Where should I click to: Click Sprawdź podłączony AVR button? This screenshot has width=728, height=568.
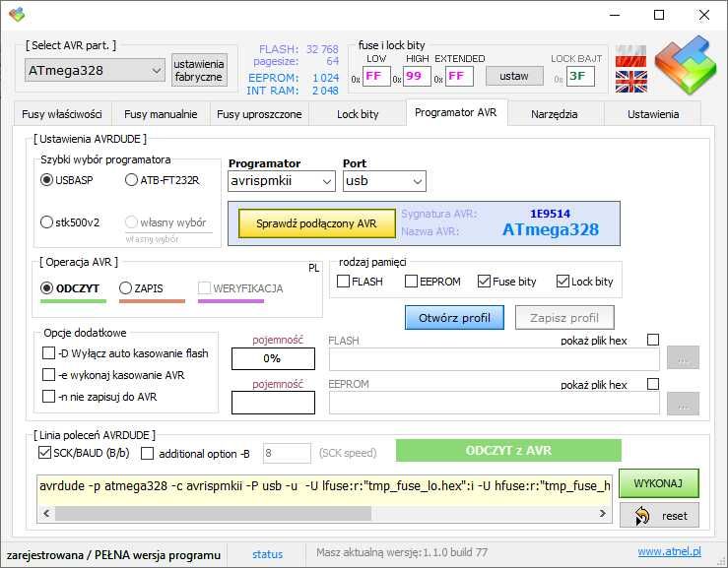316,223
